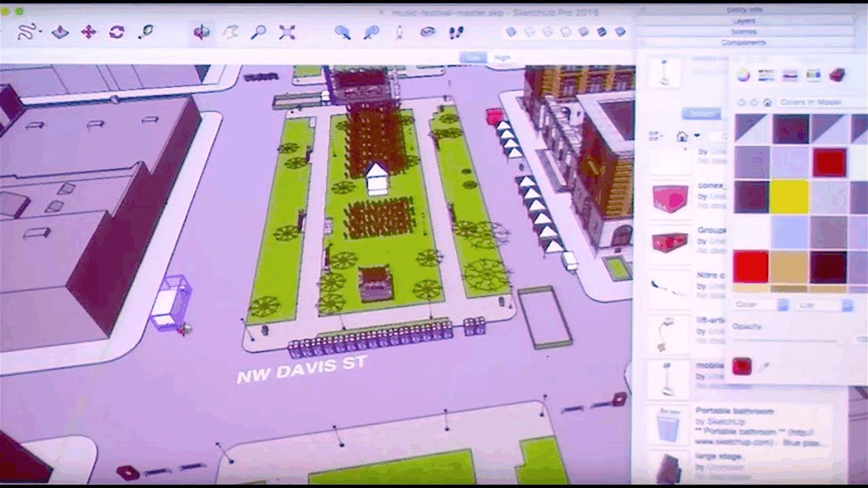Expand the Color dropdown below swatches
The height and width of the screenshot is (488, 868).
(783, 306)
